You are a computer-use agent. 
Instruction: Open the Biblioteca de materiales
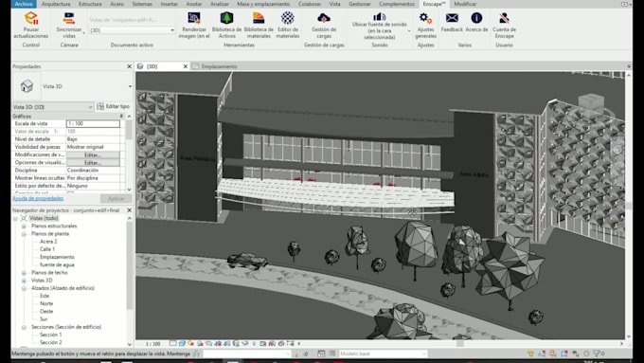[x=259, y=25]
